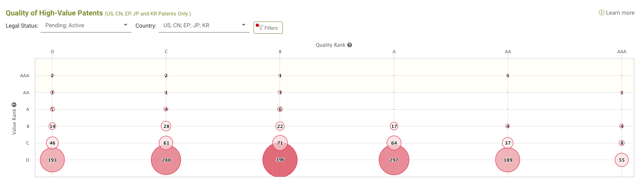Click the 37 bubble in column AA

click(x=508, y=143)
